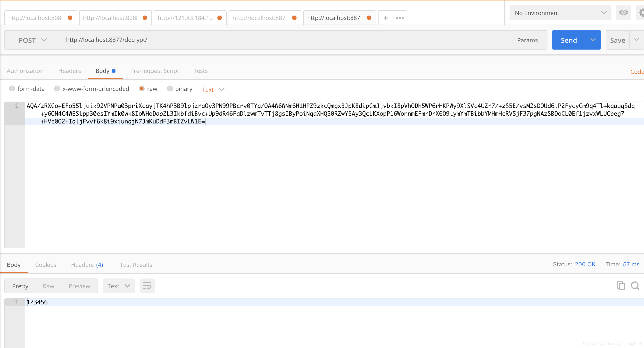Select the form-data radio button

point(12,89)
